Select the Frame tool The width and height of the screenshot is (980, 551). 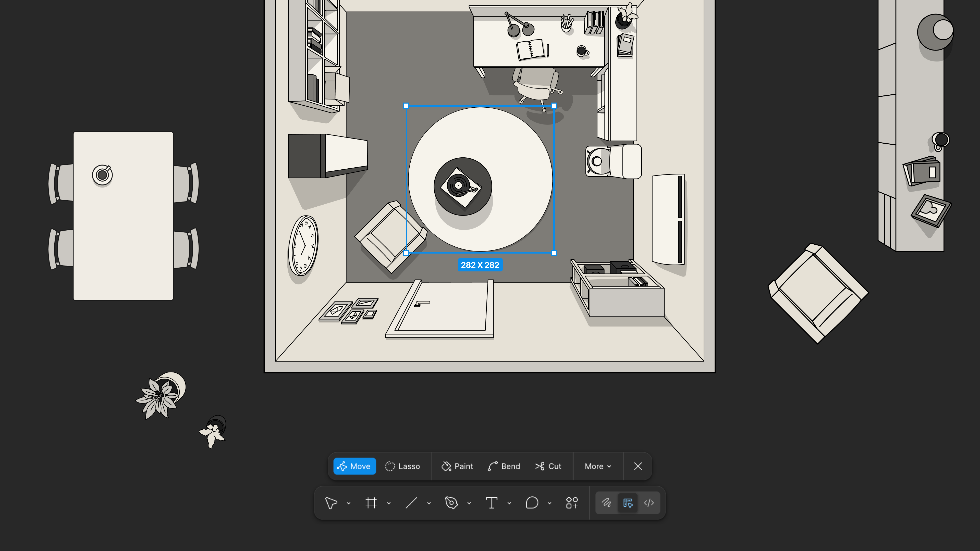pos(371,503)
